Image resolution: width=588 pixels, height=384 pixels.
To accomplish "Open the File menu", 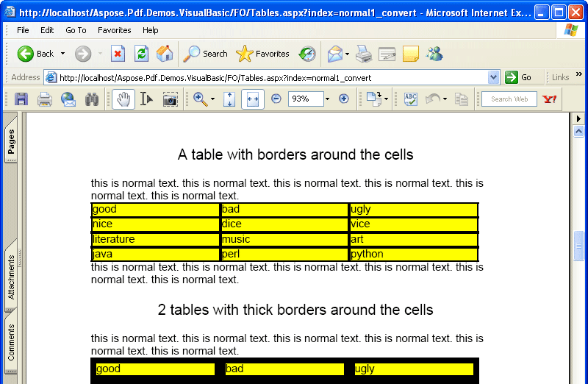I will click(23, 30).
